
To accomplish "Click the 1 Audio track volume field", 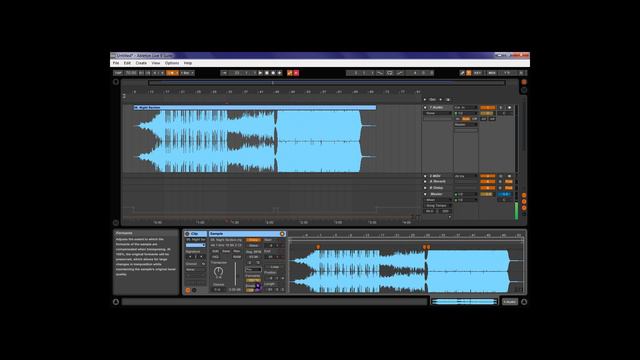I will click(x=487, y=113).
